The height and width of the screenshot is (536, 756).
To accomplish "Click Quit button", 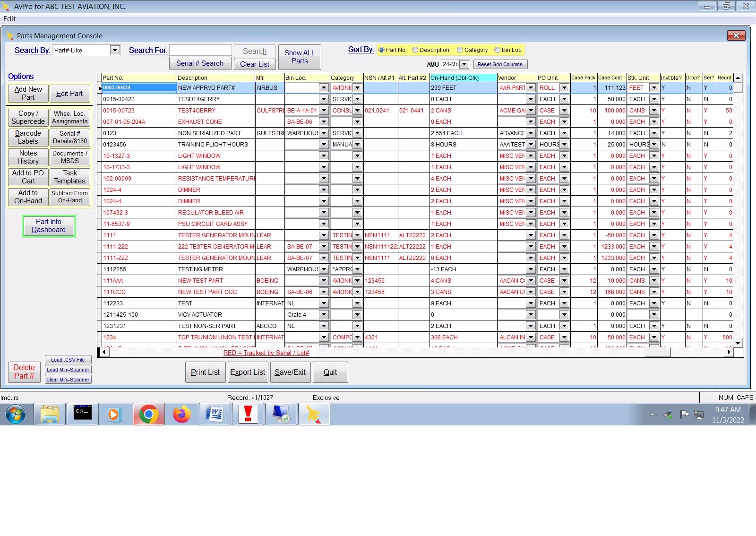I will click(x=330, y=372).
